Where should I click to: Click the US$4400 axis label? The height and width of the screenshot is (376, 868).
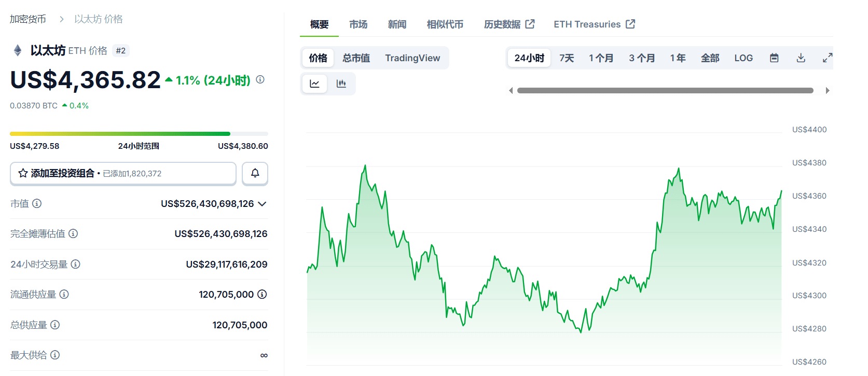point(809,130)
